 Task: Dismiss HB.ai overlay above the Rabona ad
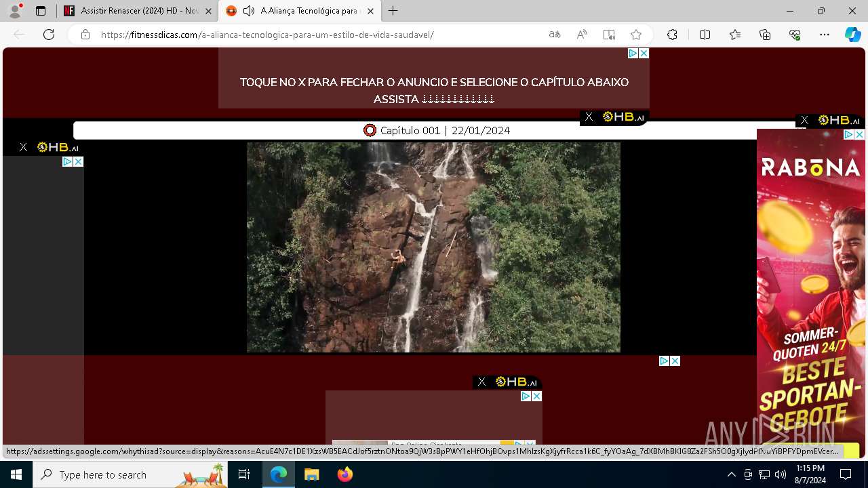pyautogui.click(x=804, y=120)
